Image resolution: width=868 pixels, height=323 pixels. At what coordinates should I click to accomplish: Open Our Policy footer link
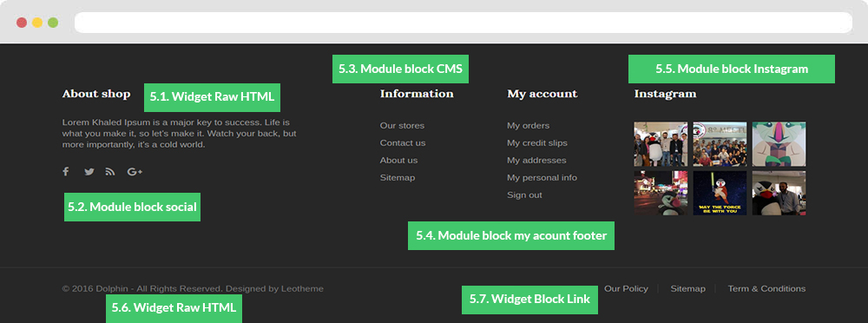coord(626,288)
